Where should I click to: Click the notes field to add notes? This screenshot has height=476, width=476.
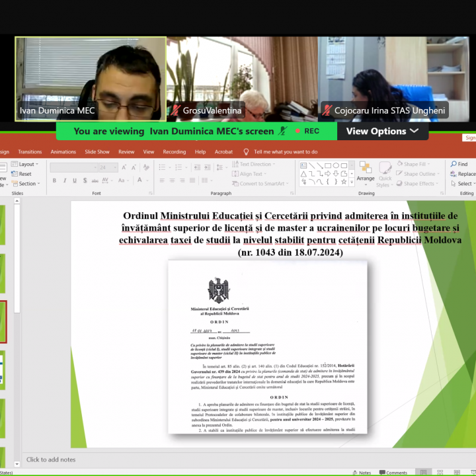point(51,459)
